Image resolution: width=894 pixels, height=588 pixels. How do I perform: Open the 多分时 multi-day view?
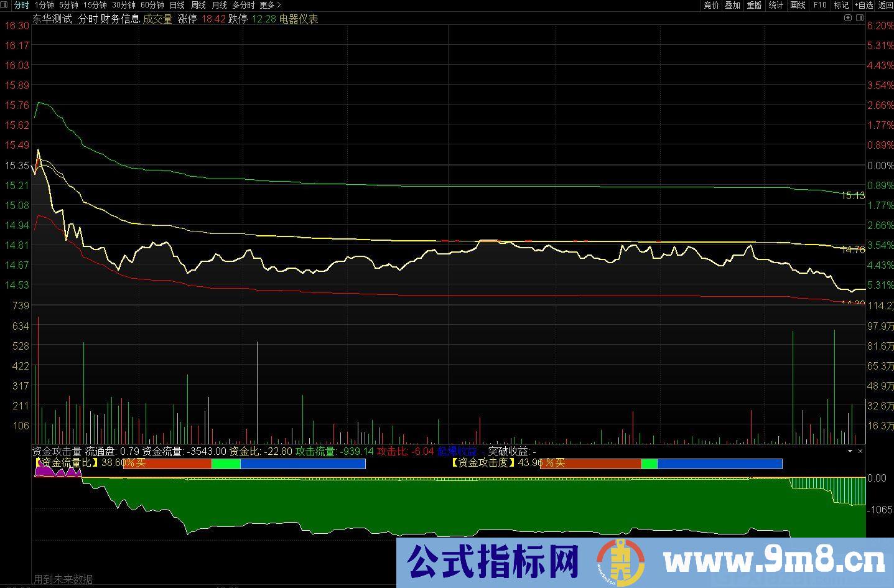coord(243,5)
